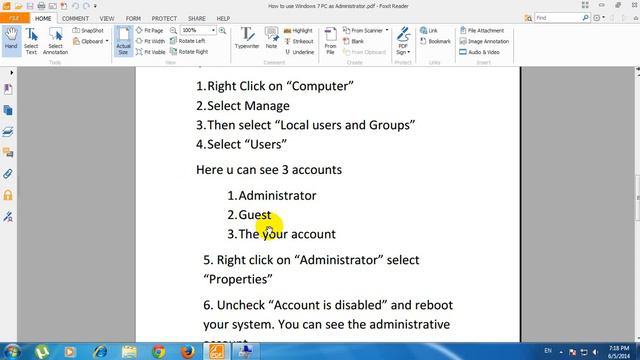Image resolution: width=640 pixels, height=360 pixels.
Task: Switch to the HELP tab
Action: [x=223, y=18]
